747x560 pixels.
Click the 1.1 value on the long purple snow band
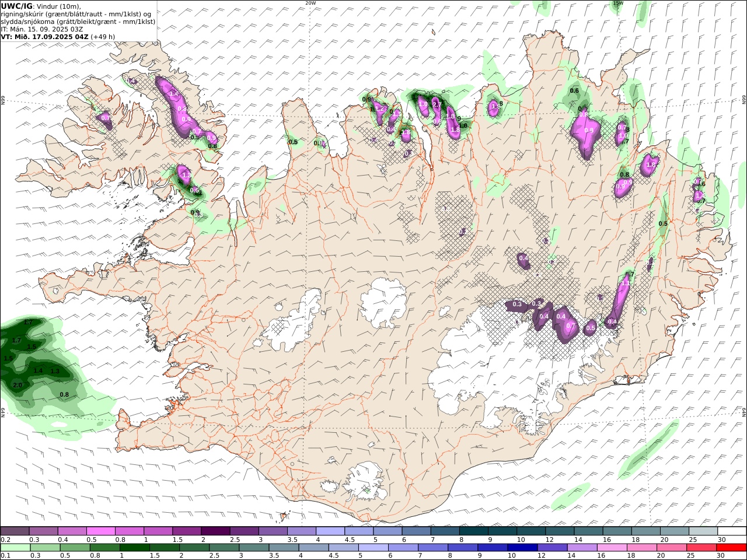[x=625, y=283]
